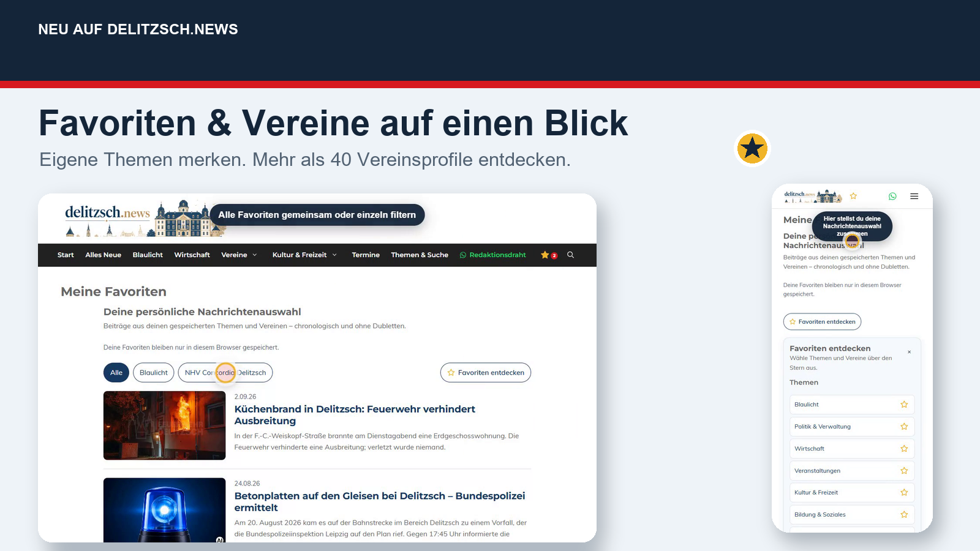Open Themen & Suche in navigation bar
This screenshot has width=980, height=551.
click(420, 255)
